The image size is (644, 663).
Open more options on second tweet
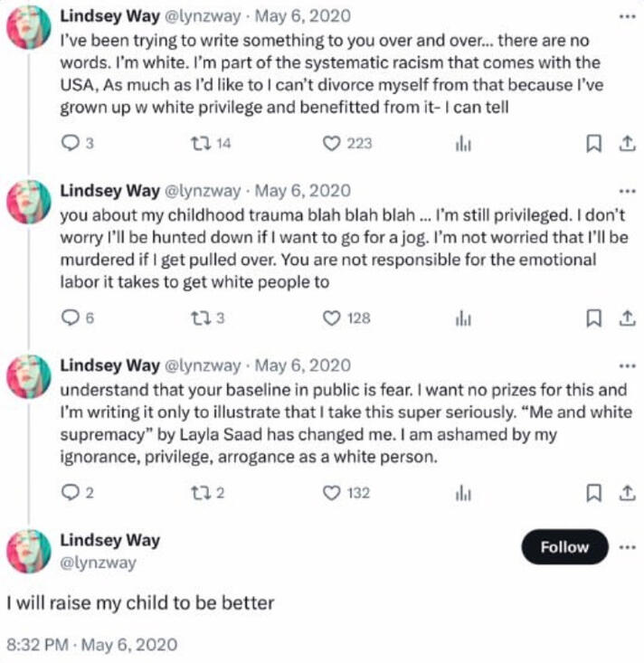(x=625, y=192)
